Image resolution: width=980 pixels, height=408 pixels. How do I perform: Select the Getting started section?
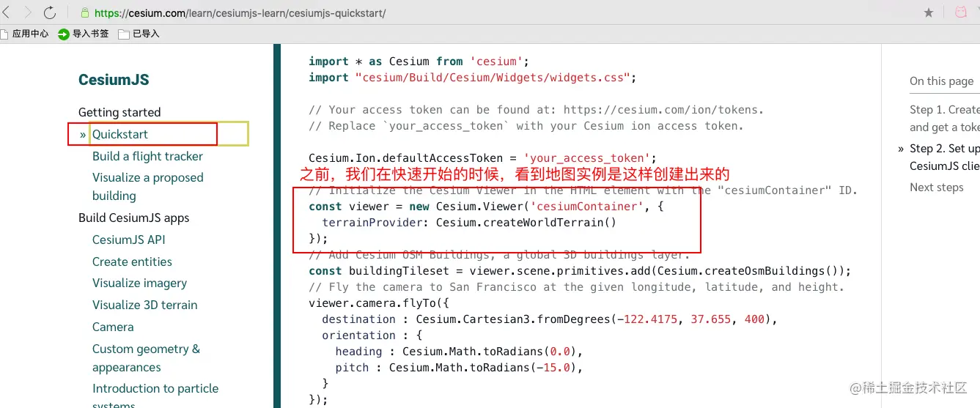click(x=119, y=112)
